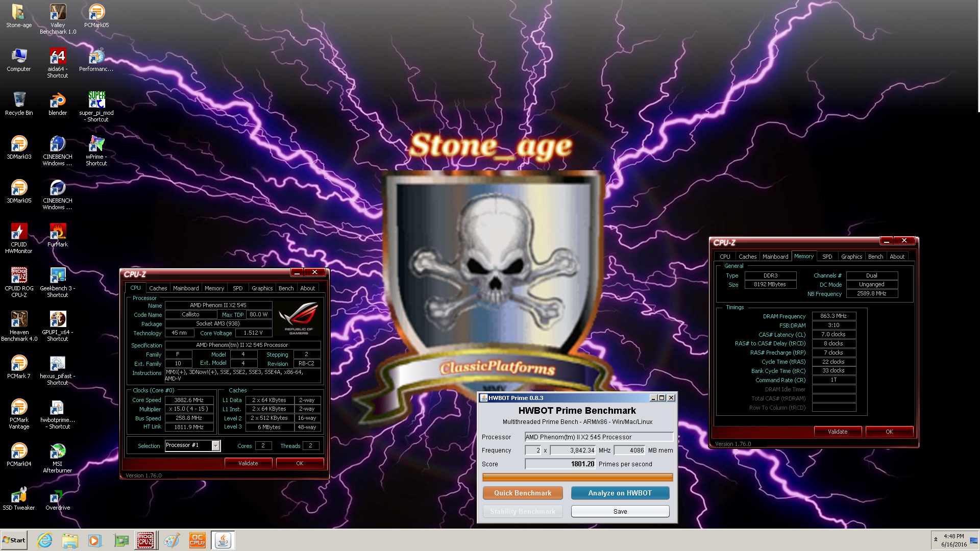Start the Quick Benchmark in HWBOT Prime

point(523,493)
